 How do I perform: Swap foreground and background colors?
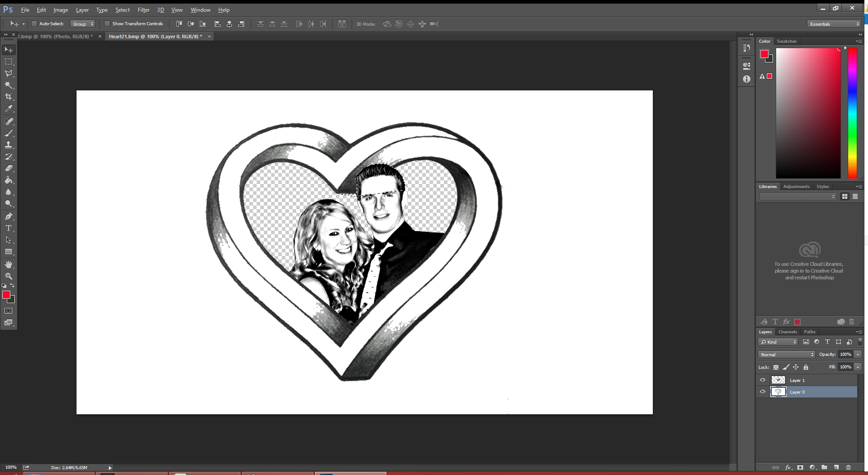click(12, 286)
